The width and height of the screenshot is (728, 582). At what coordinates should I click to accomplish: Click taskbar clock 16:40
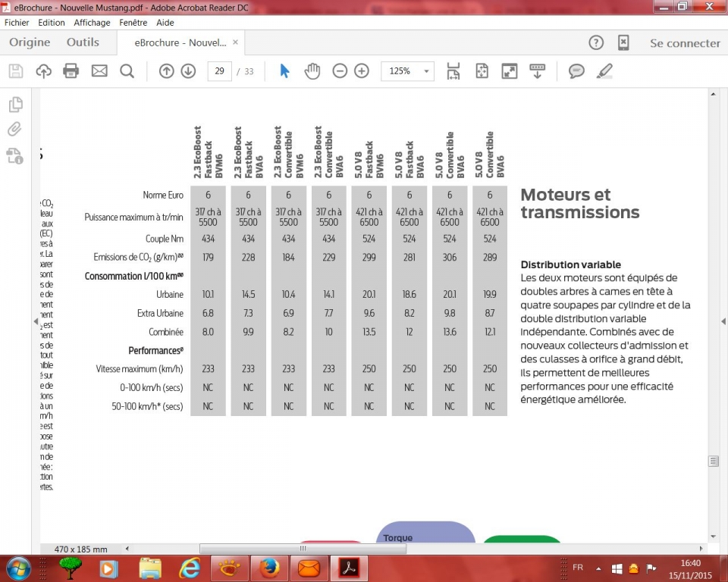(690, 563)
